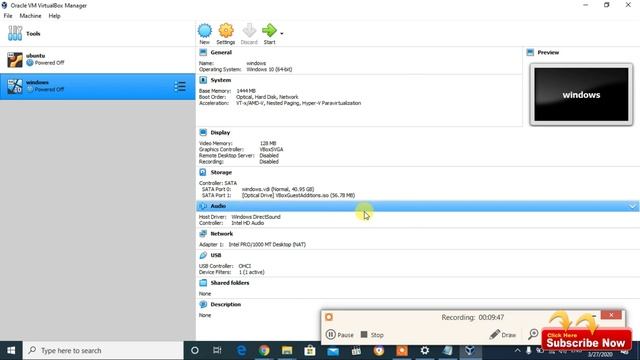Click the USB section plug icon
640x360 pixels.
click(x=203, y=255)
